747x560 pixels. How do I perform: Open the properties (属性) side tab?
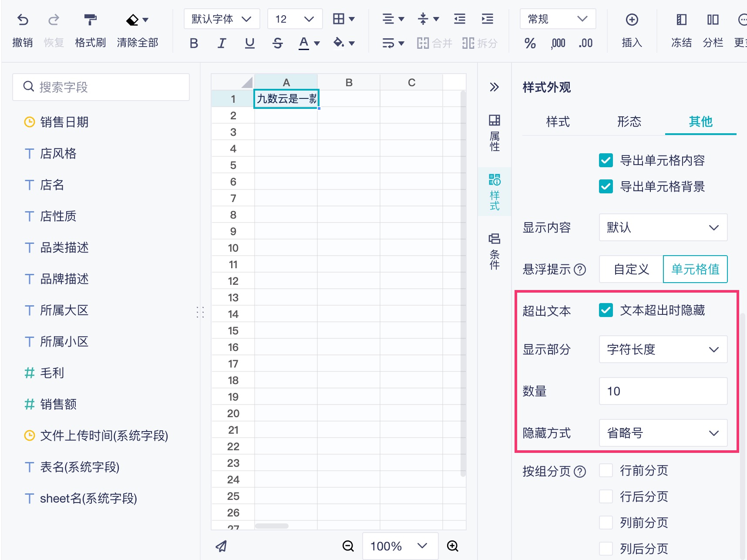[x=495, y=133]
